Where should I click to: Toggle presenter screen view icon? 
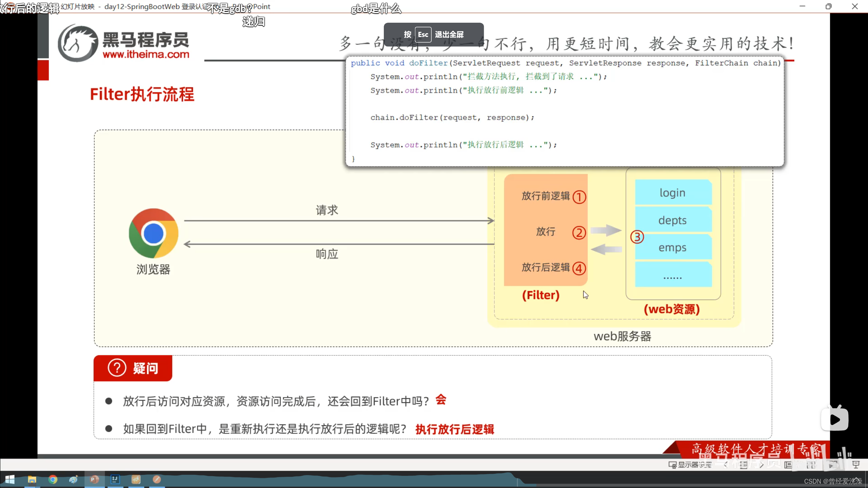tap(856, 465)
